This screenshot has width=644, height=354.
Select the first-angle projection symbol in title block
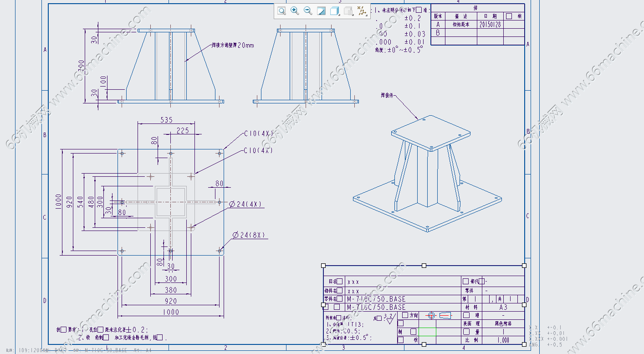pos(439,315)
